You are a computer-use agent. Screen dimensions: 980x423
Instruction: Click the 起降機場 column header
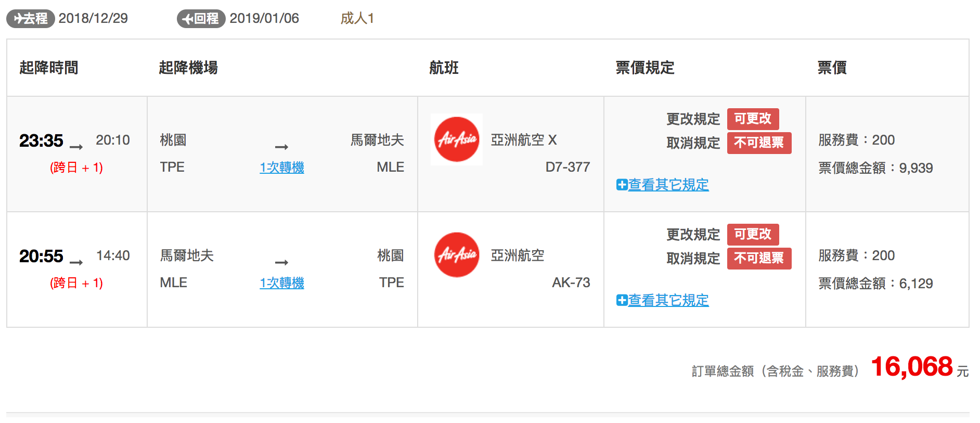188,68
